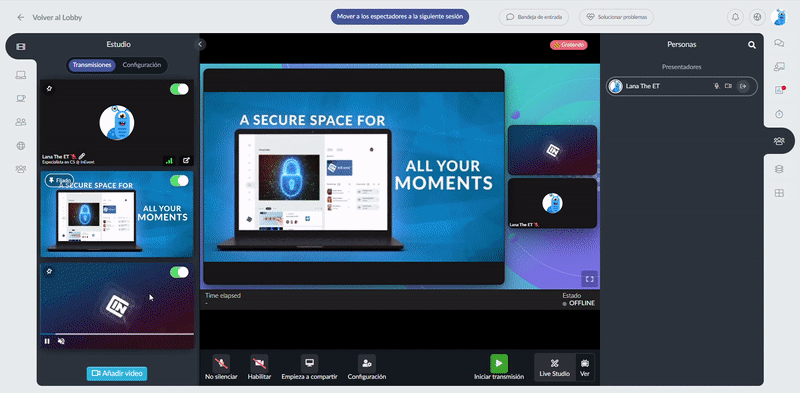
Task: Toggle off Lana The ET camera stream
Action: pos(179,89)
